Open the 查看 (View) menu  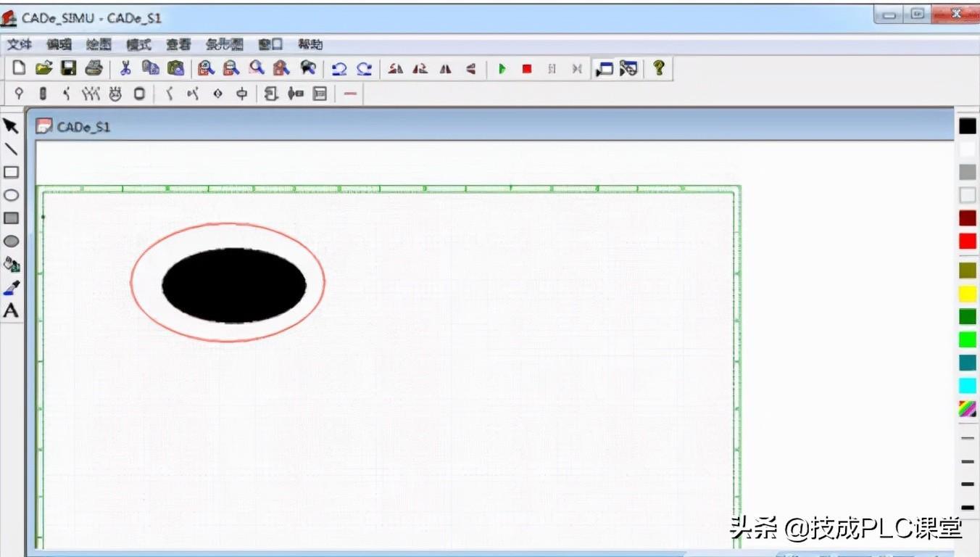178,44
